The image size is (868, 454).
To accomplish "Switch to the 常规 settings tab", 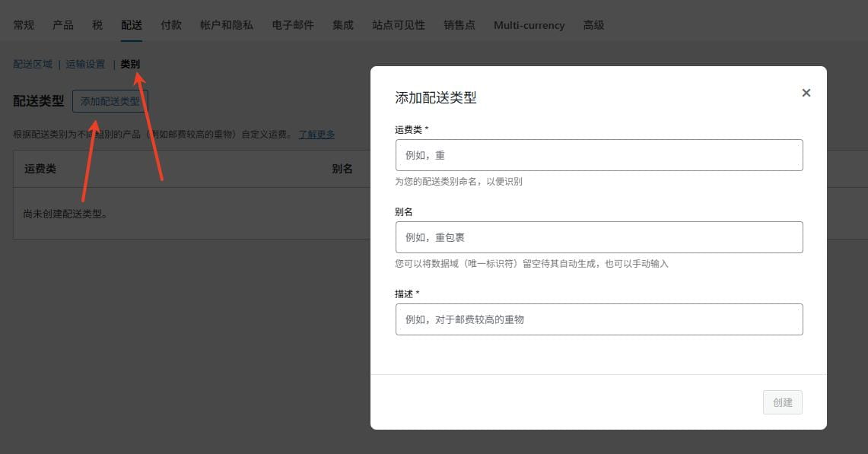I will [23, 24].
